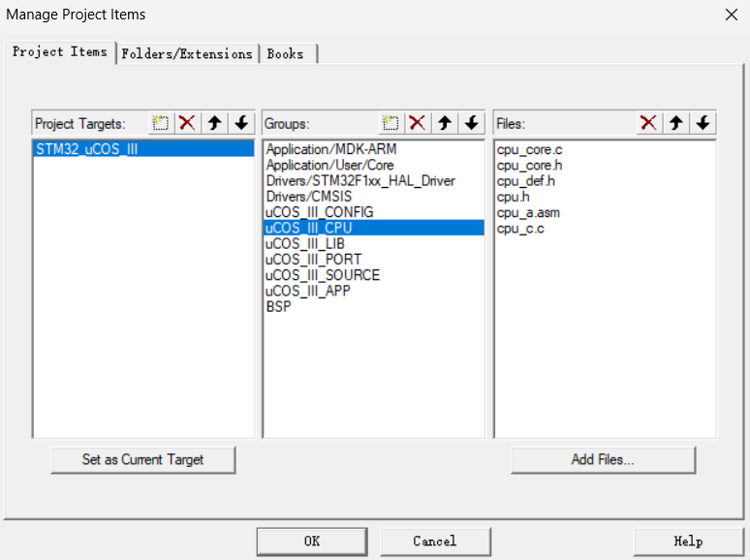
Task: Select the STM32_uCOS_III target
Action: pyautogui.click(x=143, y=149)
